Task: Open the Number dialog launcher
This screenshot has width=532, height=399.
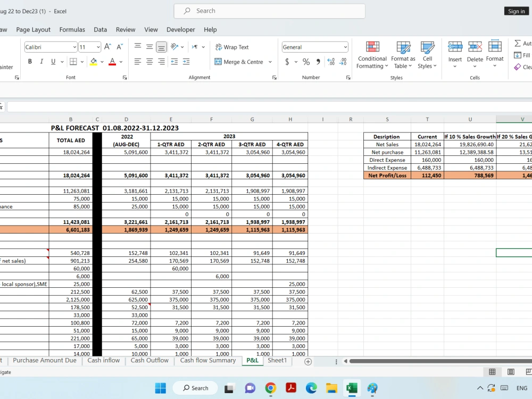Action: click(x=348, y=78)
